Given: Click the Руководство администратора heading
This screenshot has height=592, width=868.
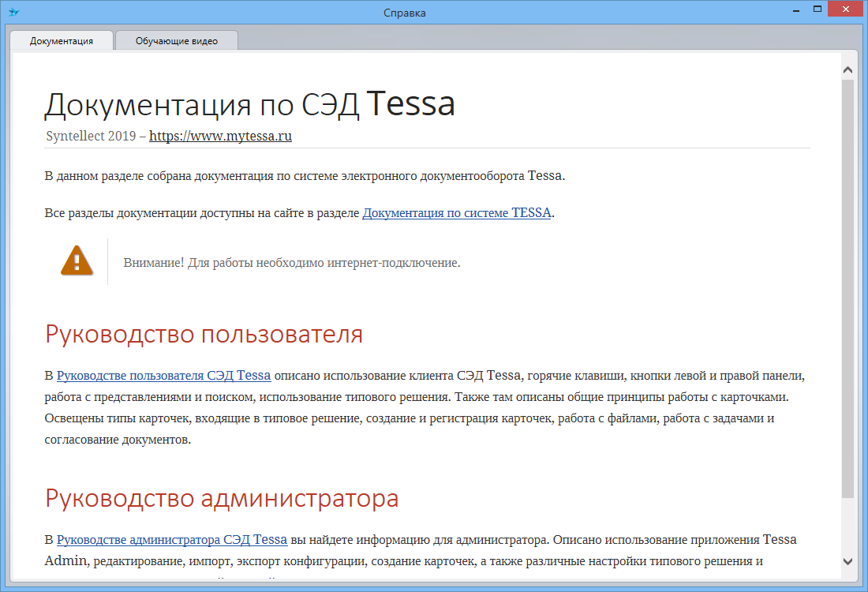Looking at the screenshot, I should (222, 498).
